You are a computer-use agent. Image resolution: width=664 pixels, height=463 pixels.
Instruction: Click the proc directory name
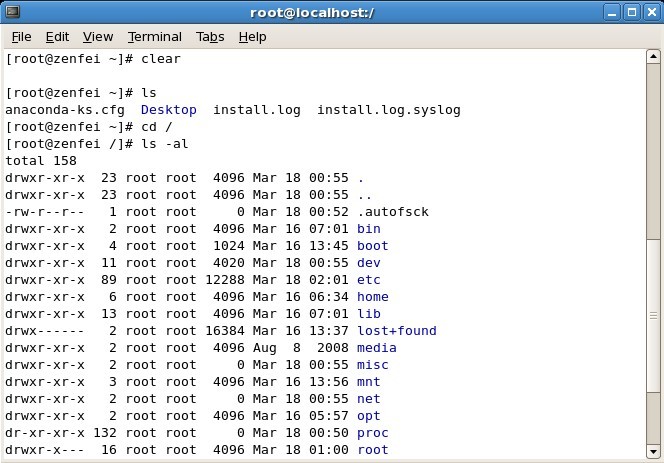pyautogui.click(x=373, y=433)
